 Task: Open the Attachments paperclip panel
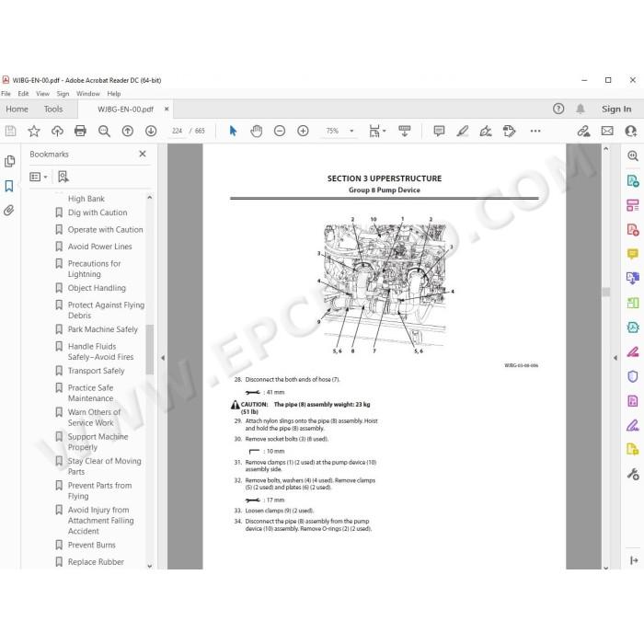point(9,211)
